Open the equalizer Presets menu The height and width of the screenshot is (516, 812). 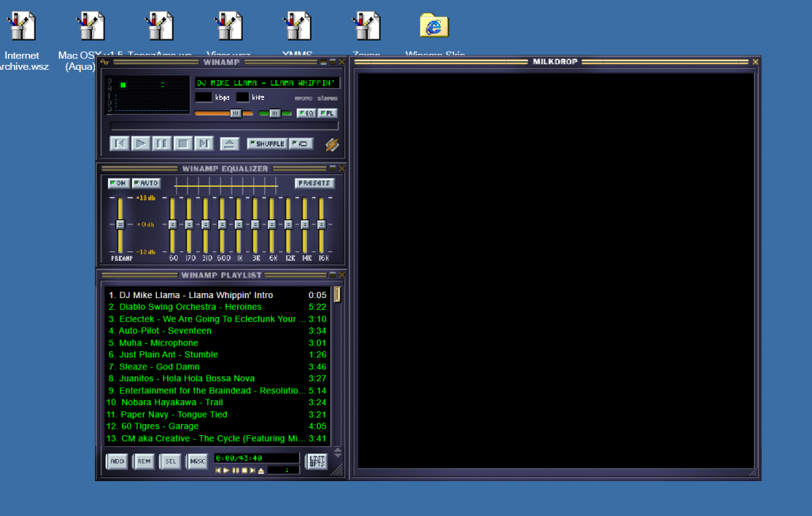coord(314,183)
